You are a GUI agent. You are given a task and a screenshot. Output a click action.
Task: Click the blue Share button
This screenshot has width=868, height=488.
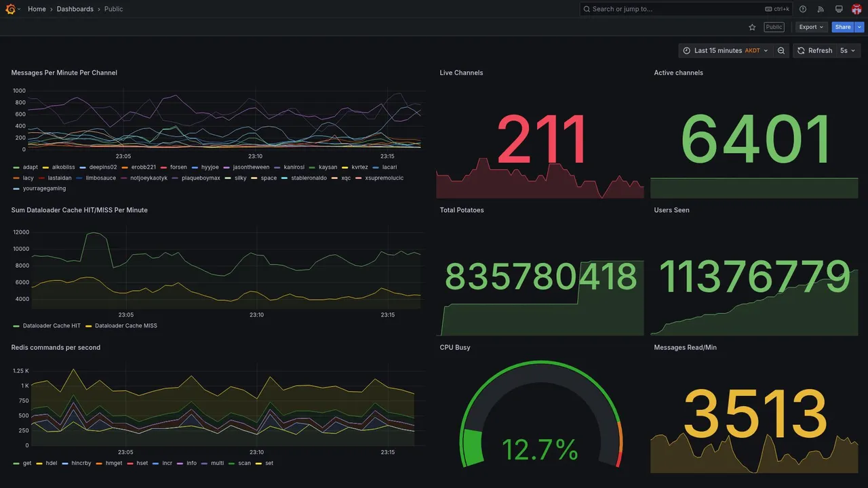(x=843, y=27)
